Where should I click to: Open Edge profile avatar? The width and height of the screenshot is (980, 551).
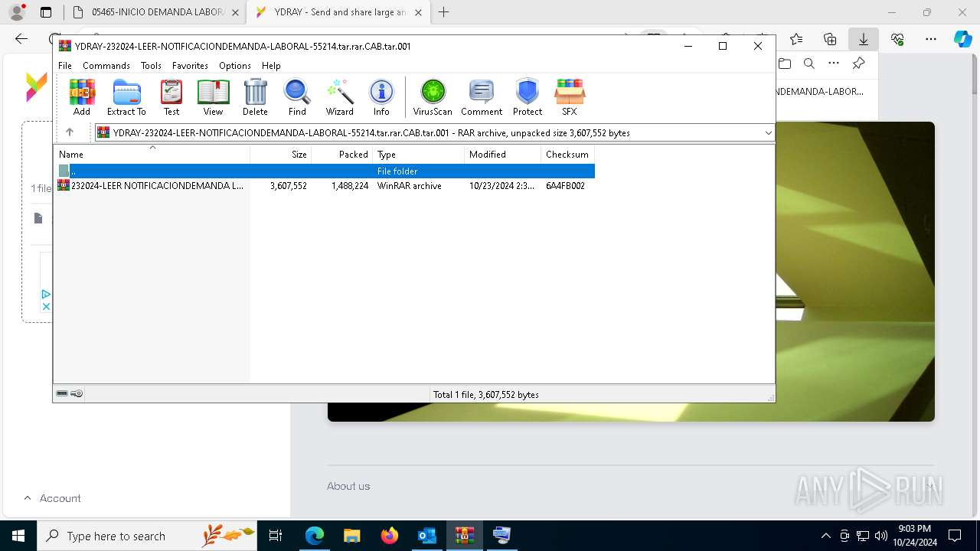click(17, 12)
